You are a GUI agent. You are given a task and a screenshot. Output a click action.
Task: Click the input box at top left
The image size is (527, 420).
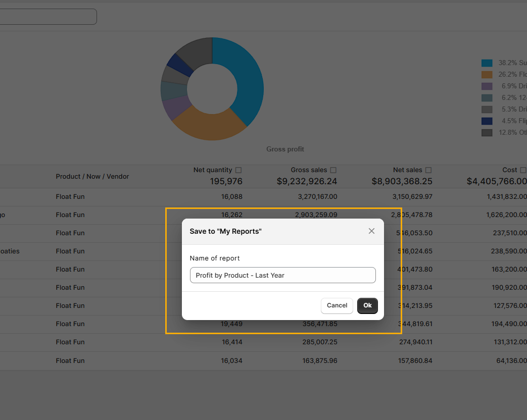click(48, 17)
